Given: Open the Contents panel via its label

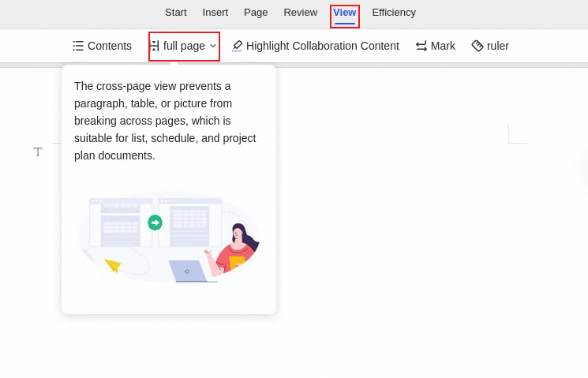Looking at the screenshot, I should point(110,46).
